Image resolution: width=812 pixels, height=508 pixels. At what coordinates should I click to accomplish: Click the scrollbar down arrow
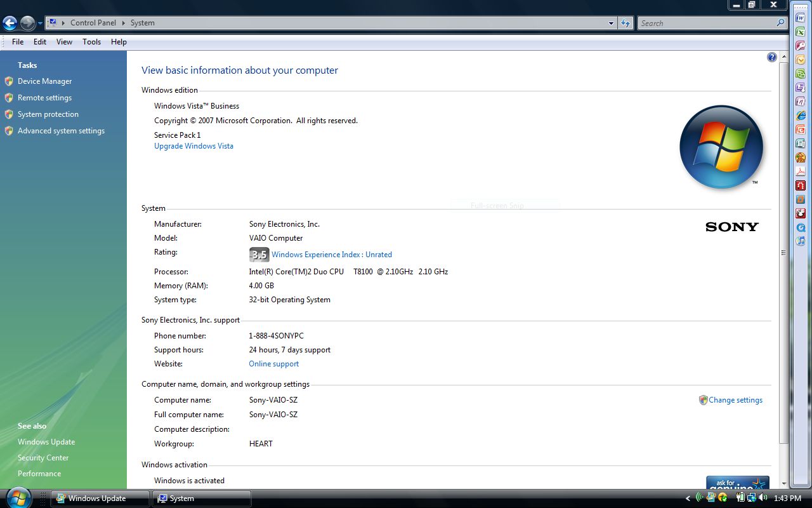(x=784, y=483)
